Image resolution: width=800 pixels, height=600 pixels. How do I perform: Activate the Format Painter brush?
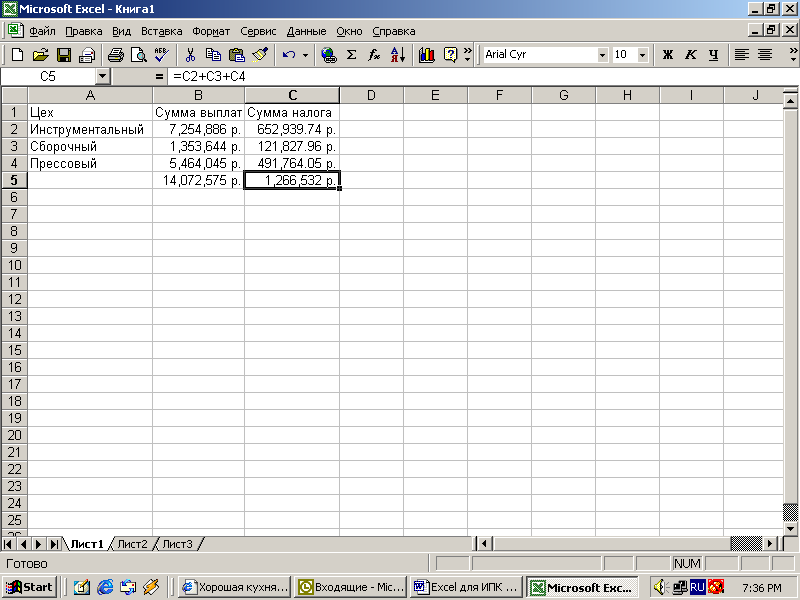tap(260, 55)
